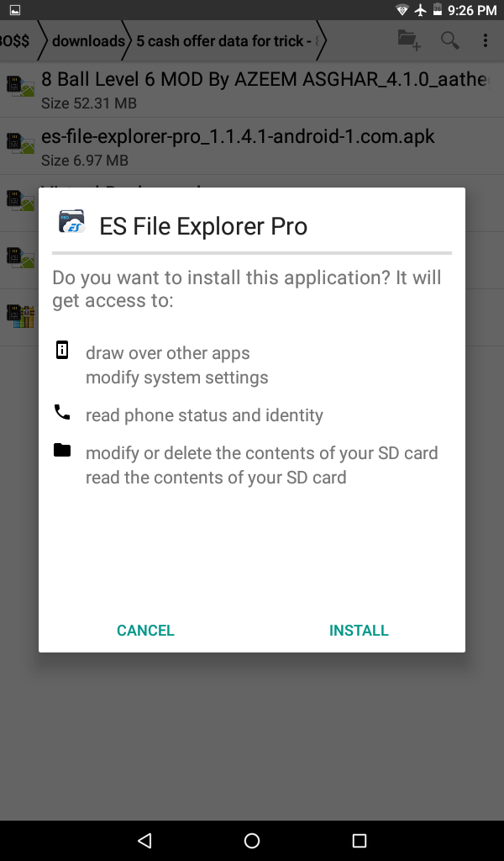Viewport: 504px width, 861px height.
Task: Tap the CANCEL button
Action: click(145, 630)
